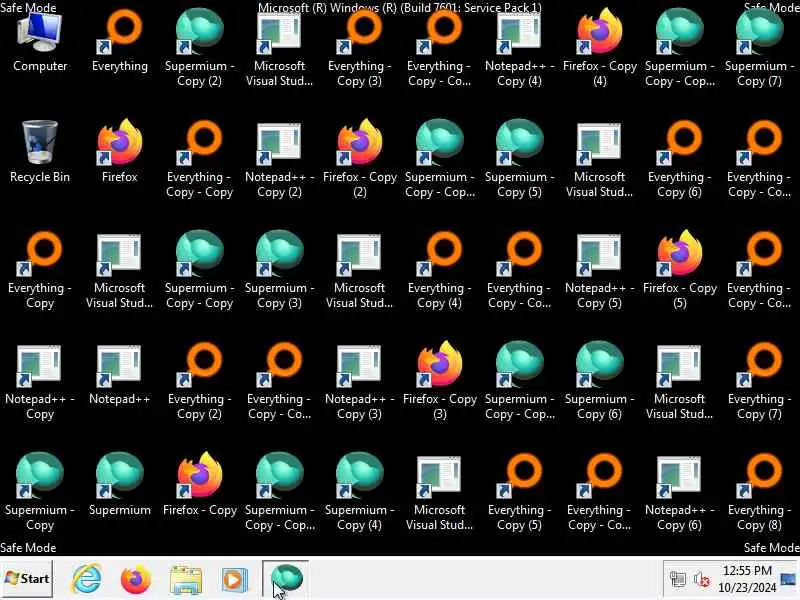Select the shortcut labeled just "Everything"
This screenshot has height=600, width=800.
[x=120, y=42]
